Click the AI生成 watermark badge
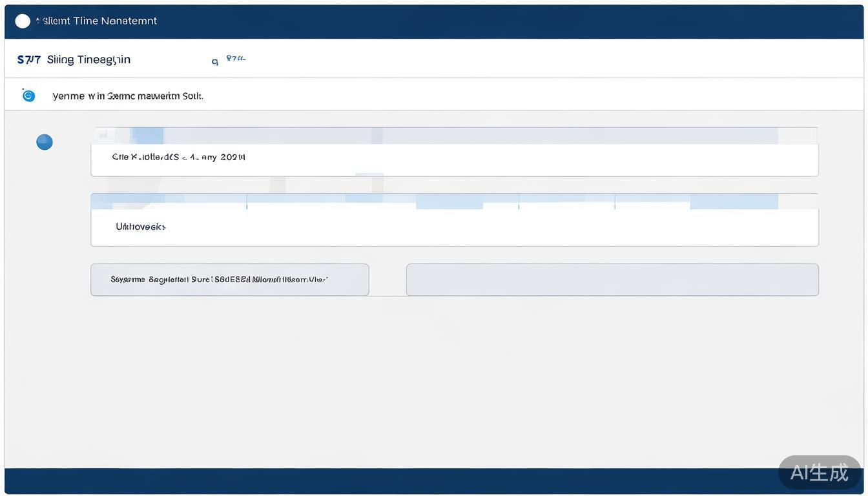Viewport: 868px width, 496px height. pos(819,472)
